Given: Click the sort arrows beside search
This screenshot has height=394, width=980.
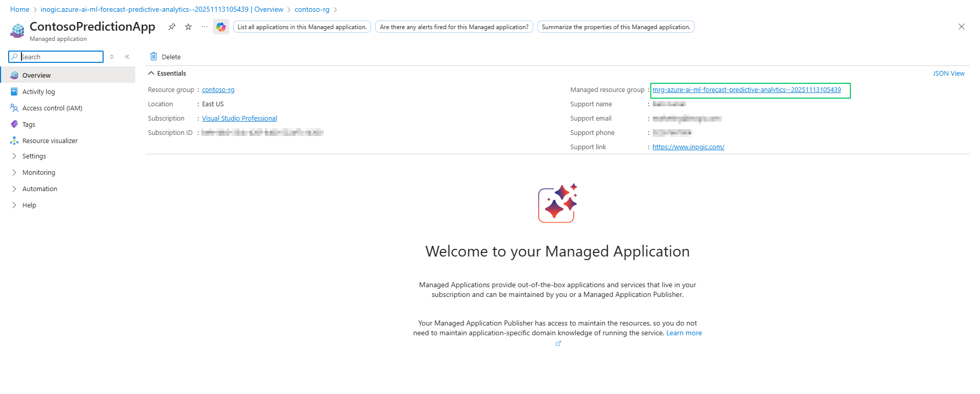Looking at the screenshot, I should tap(112, 57).
